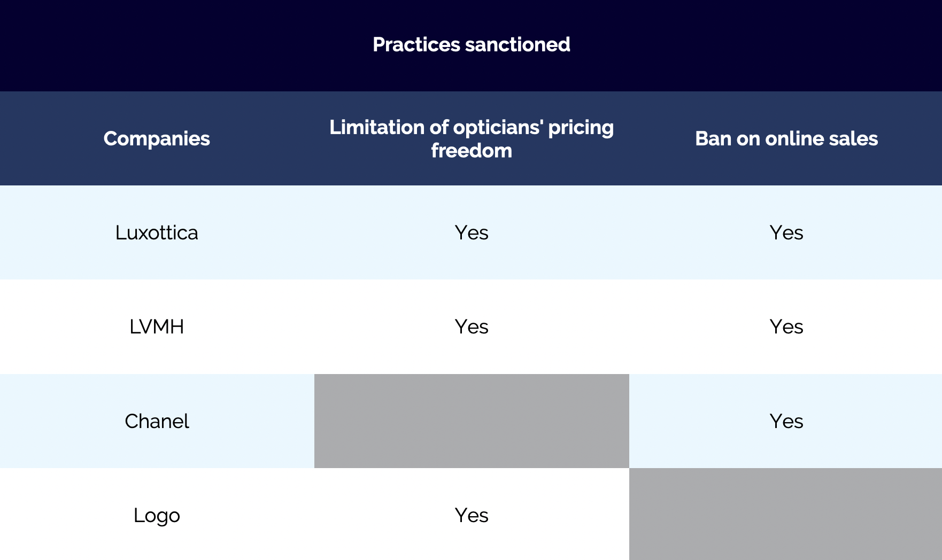Click Chanel's "Yes" under online sales ban
This screenshot has width=942, height=560.
(x=786, y=421)
